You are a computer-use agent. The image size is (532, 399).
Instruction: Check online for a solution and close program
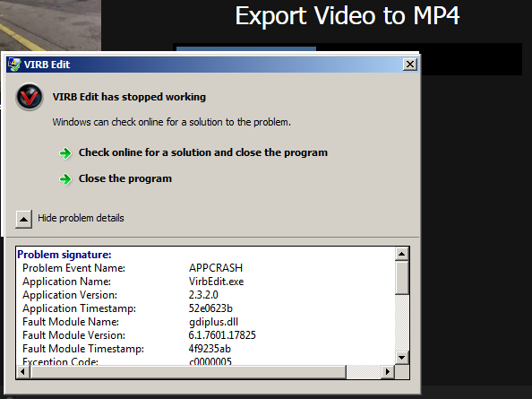203,152
